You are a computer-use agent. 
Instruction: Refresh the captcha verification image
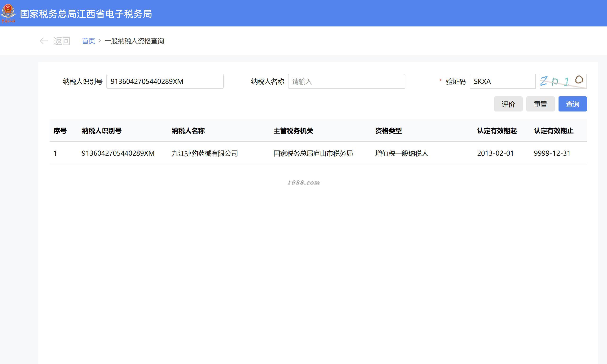[563, 81]
